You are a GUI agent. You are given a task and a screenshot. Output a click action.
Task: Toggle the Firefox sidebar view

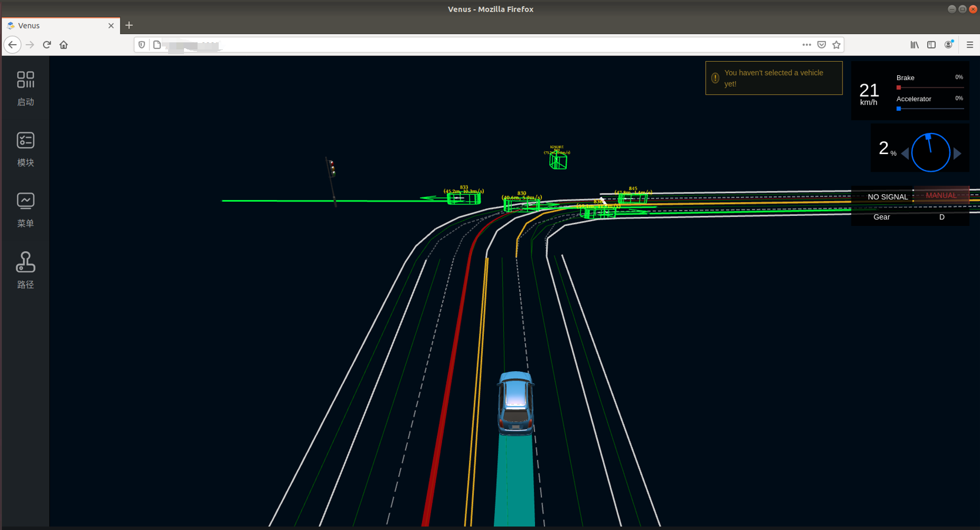(931, 45)
